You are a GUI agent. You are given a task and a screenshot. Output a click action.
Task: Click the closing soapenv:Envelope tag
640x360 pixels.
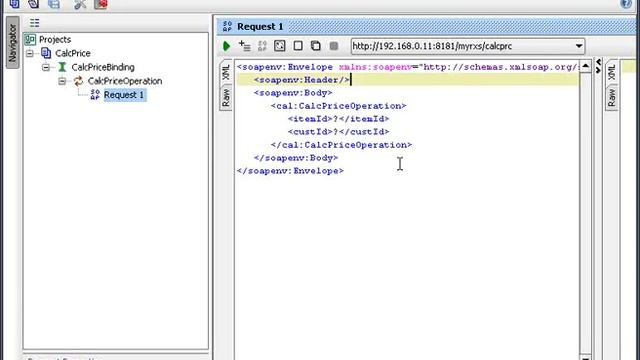[290, 171]
